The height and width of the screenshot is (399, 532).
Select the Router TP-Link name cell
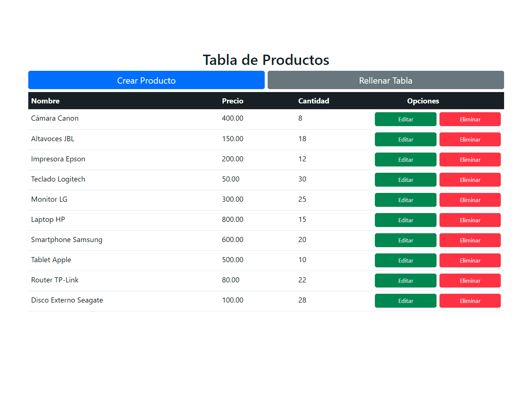124,281
